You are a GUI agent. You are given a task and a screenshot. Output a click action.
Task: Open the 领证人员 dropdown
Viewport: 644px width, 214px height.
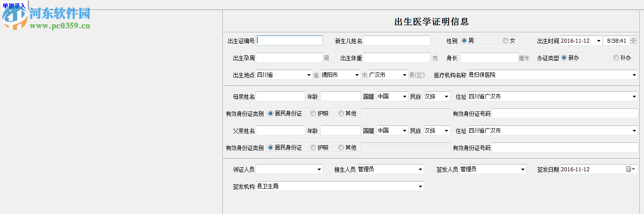tap(320, 169)
